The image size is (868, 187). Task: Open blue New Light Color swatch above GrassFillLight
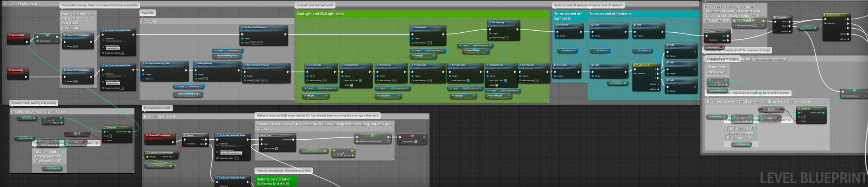coord(505,80)
